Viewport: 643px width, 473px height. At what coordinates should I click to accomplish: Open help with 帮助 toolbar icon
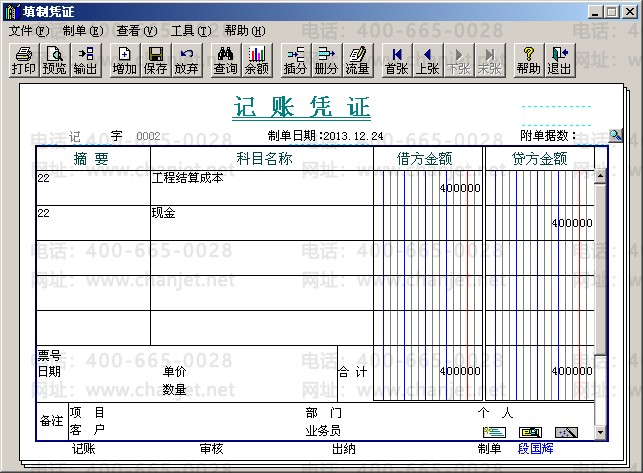point(529,60)
